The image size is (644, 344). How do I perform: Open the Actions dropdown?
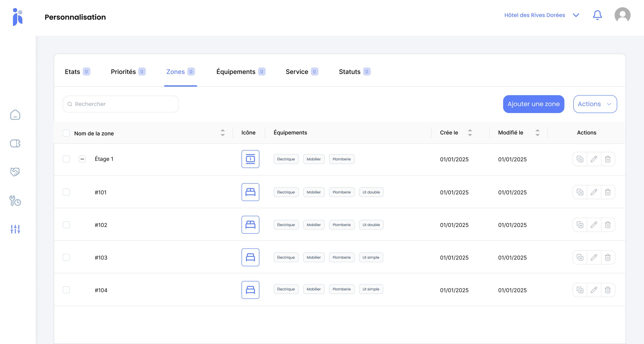click(595, 104)
